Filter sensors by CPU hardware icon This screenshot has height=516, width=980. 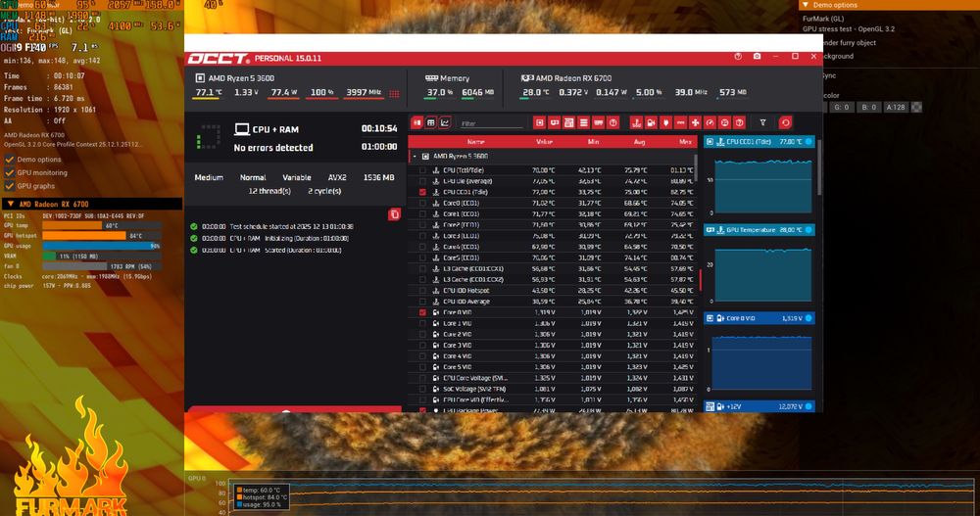click(539, 123)
